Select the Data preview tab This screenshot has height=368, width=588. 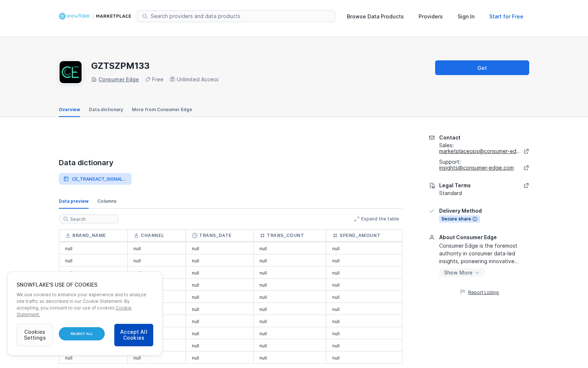pos(73,201)
